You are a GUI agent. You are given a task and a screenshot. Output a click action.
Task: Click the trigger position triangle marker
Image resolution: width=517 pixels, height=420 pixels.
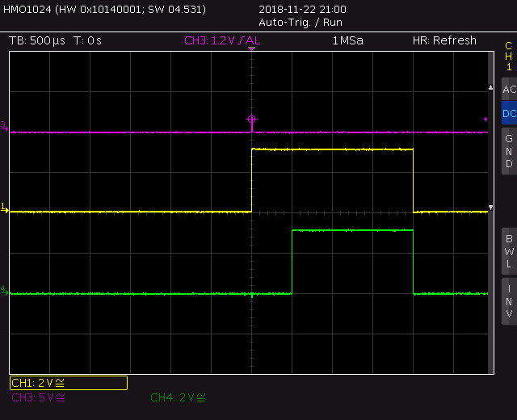click(x=251, y=48)
